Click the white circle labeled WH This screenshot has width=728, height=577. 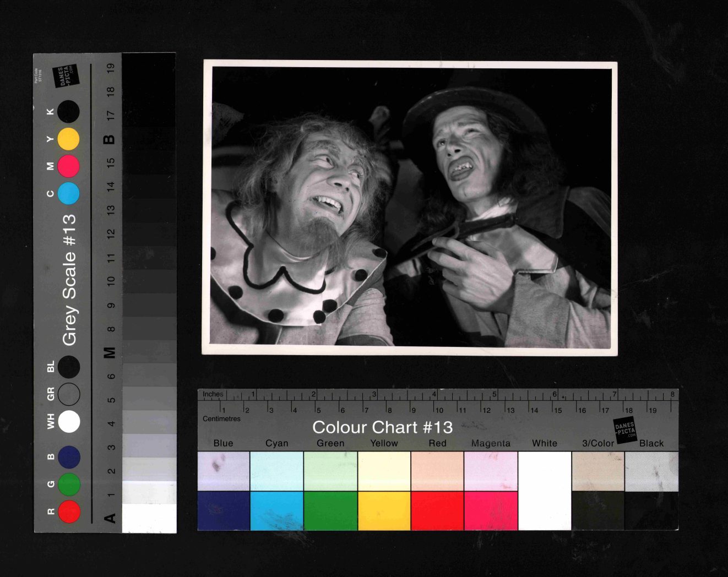tap(69, 421)
